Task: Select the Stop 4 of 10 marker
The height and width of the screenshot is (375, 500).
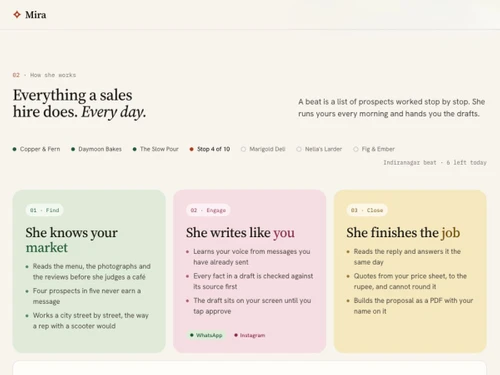Action: 210,149
